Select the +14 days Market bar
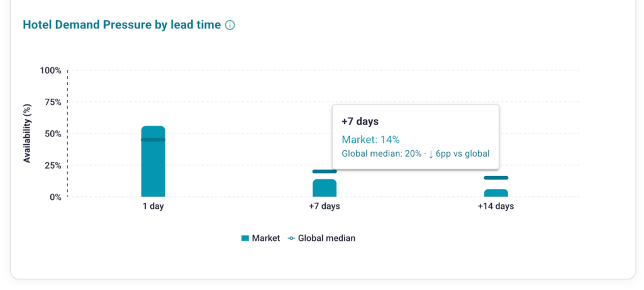Image resolution: width=644 pixels, height=290 pixels. (496, 193)
